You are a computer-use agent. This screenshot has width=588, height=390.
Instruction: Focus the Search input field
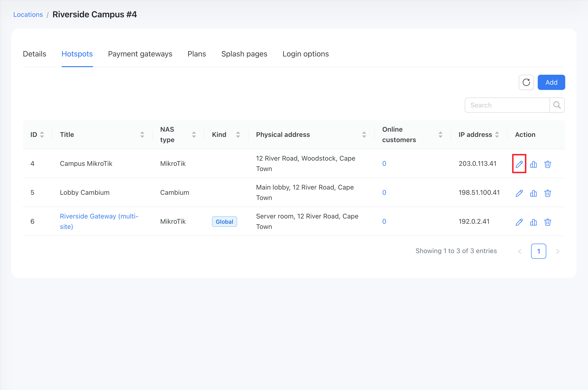click(x=507, y=105)
